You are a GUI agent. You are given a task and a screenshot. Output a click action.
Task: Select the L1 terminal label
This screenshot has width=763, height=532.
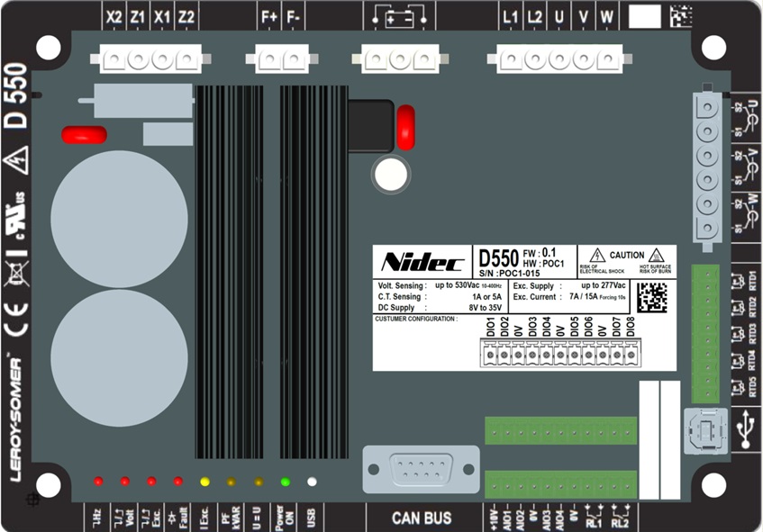point(510,17)
